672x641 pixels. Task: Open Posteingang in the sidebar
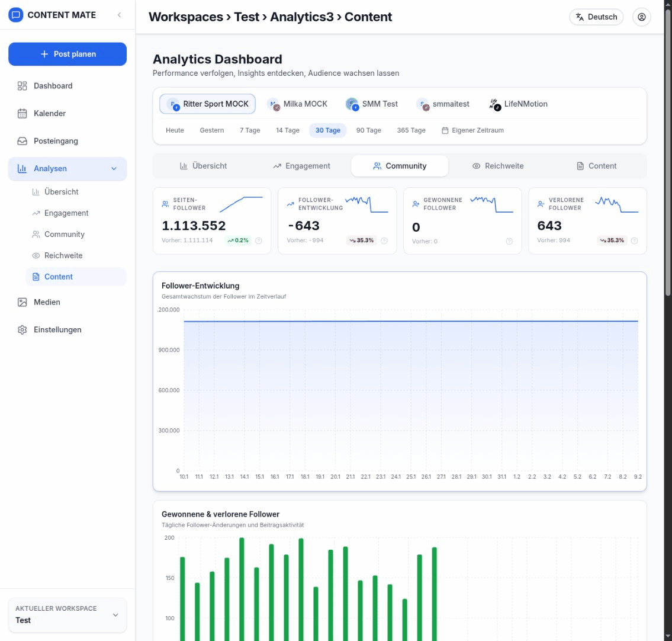point(56,141)
